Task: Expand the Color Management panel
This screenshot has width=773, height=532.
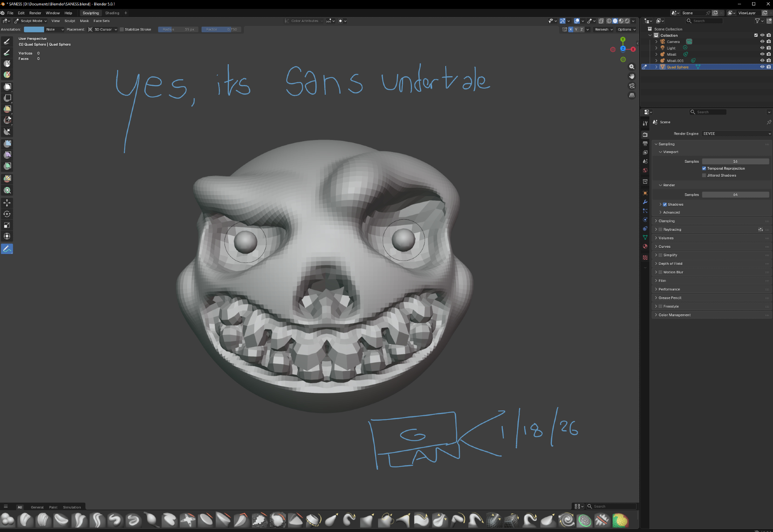Action: (x=674, y=315)
